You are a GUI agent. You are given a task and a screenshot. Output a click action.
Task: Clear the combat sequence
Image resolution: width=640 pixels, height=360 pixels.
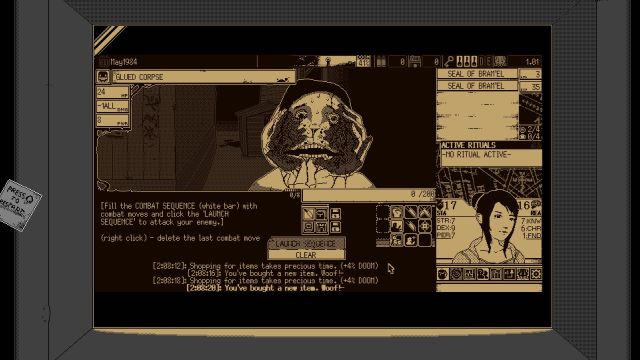306,255
